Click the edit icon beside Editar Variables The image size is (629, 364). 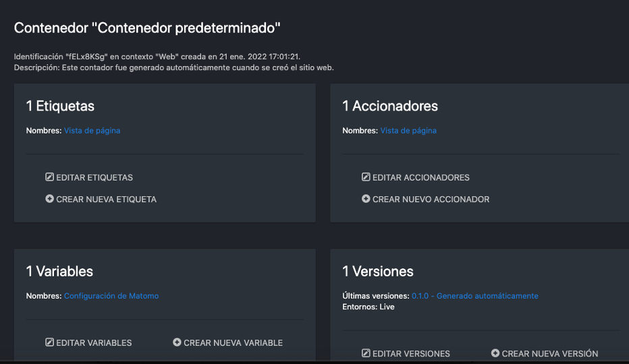coord(49,342)
